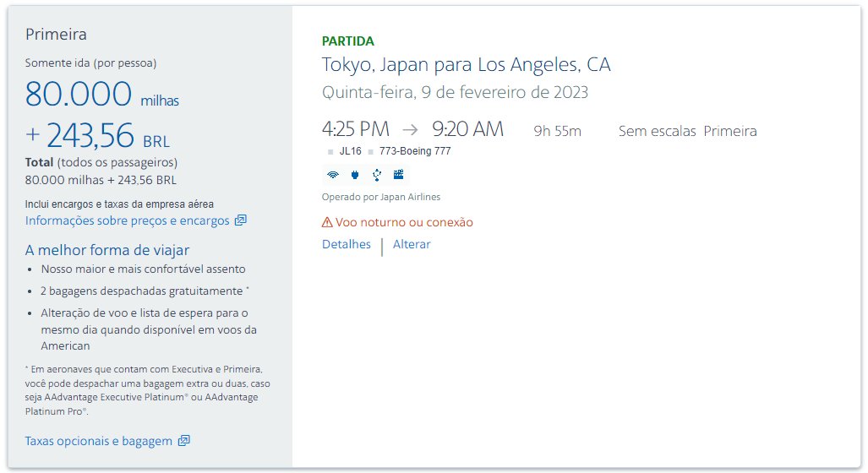Screen dimensions: 868x473
Task: Click the 773-Boeing 777 aircraft text
Action: 415,151
